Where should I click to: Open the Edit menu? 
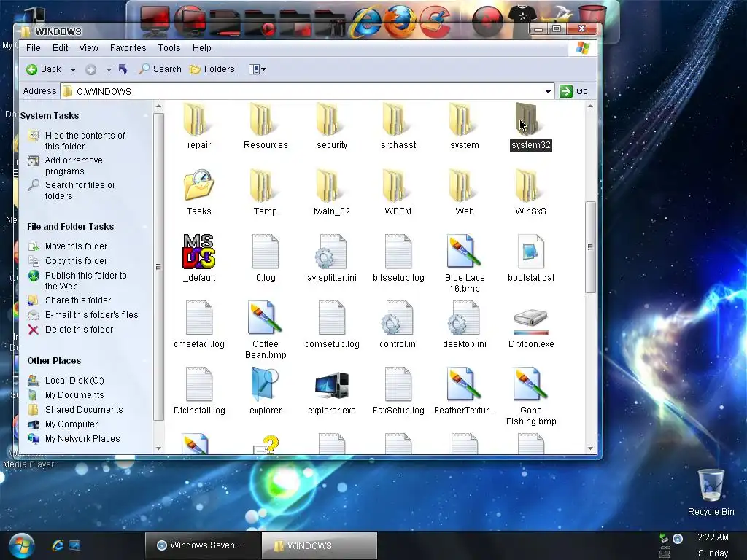[x=60, y=48]
